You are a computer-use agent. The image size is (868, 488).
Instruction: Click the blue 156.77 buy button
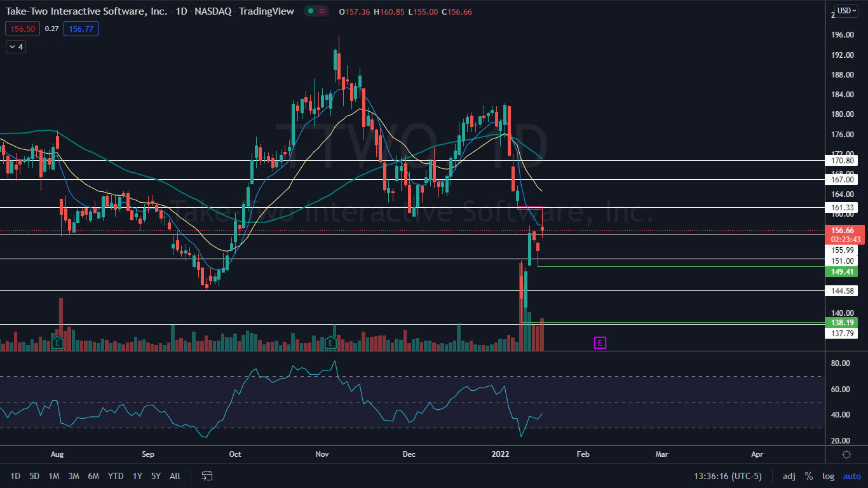pos(81,29)
